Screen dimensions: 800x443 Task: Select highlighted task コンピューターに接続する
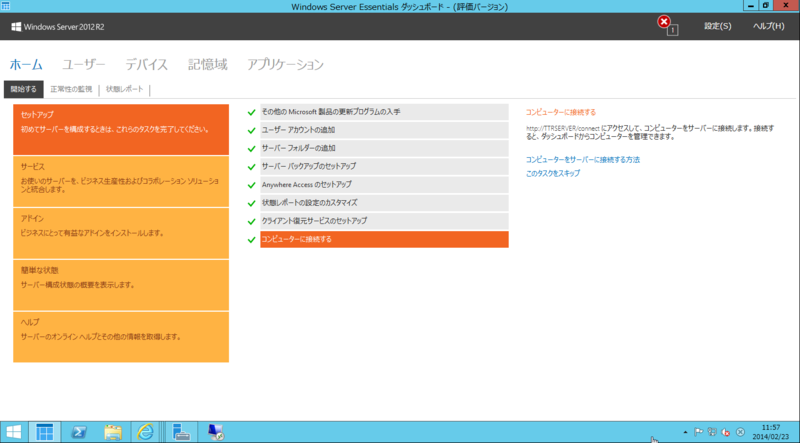tap(384, 239)
